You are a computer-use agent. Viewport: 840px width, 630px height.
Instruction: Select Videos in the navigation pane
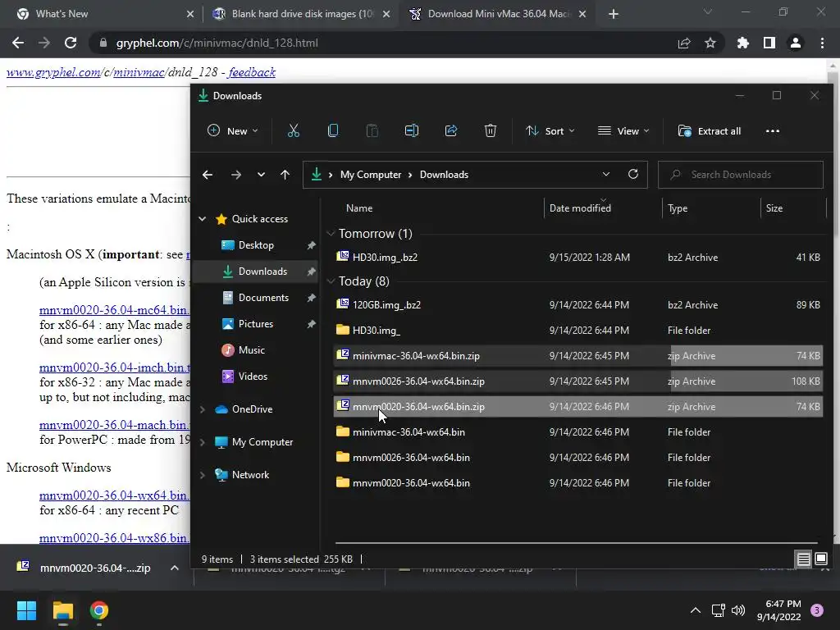click(253, 376)
